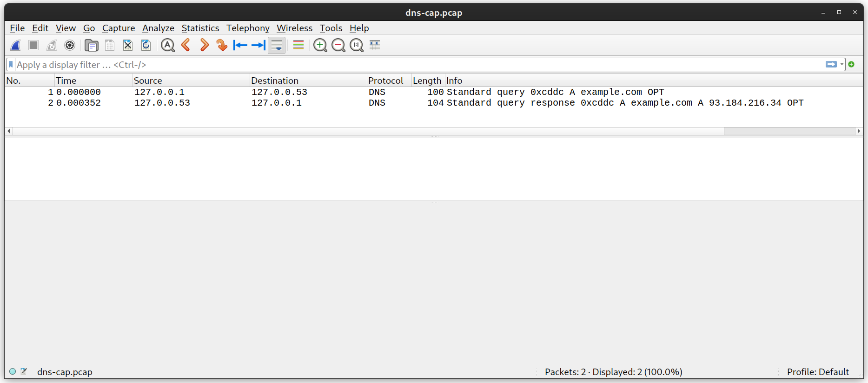This screenshot has height=383, width=868.
Task: Open the Statistics menu
Action: click(200, 28)
